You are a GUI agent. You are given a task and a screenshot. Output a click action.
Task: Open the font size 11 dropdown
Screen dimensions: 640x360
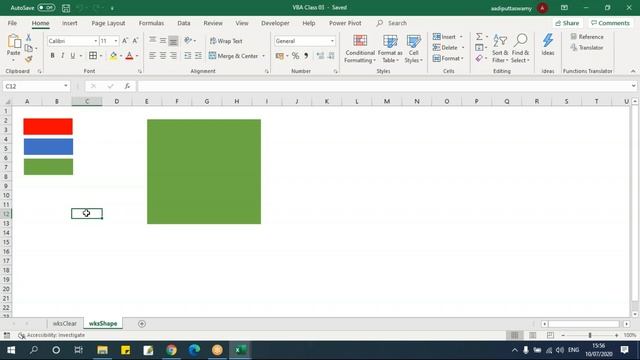[x=116, y=41]
